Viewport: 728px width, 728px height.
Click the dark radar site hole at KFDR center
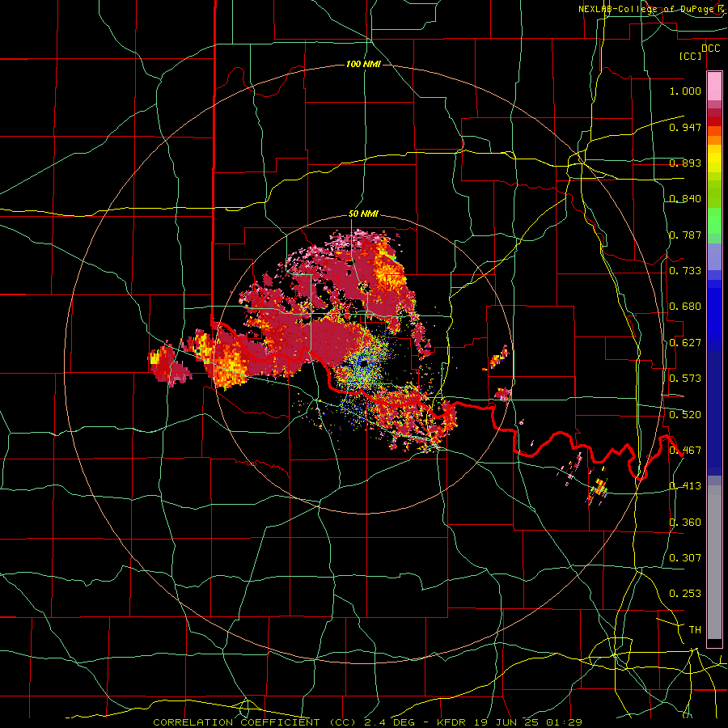pos(365,363)
